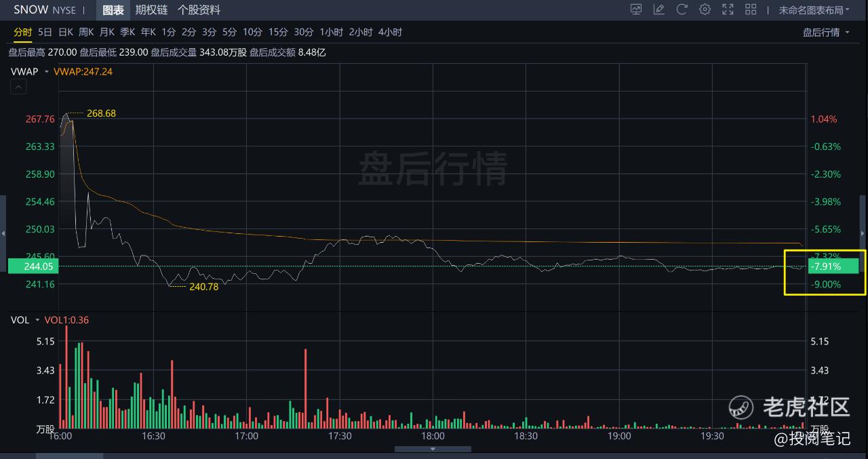The height and width of the screenshot is (459, 868).
Task: Click the chart's left edge arrow handle
Action: tap(3, 233)
